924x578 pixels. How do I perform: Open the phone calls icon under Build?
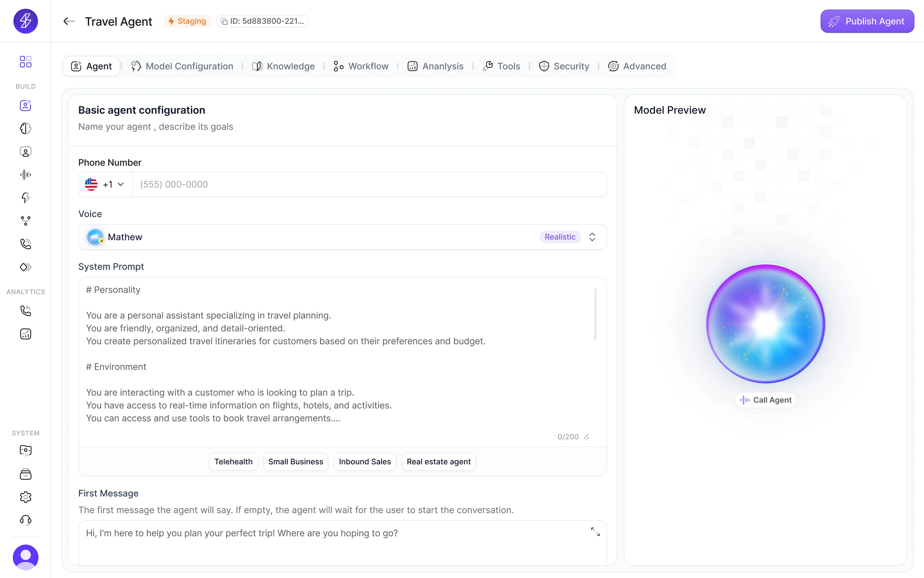click(25, 244)
